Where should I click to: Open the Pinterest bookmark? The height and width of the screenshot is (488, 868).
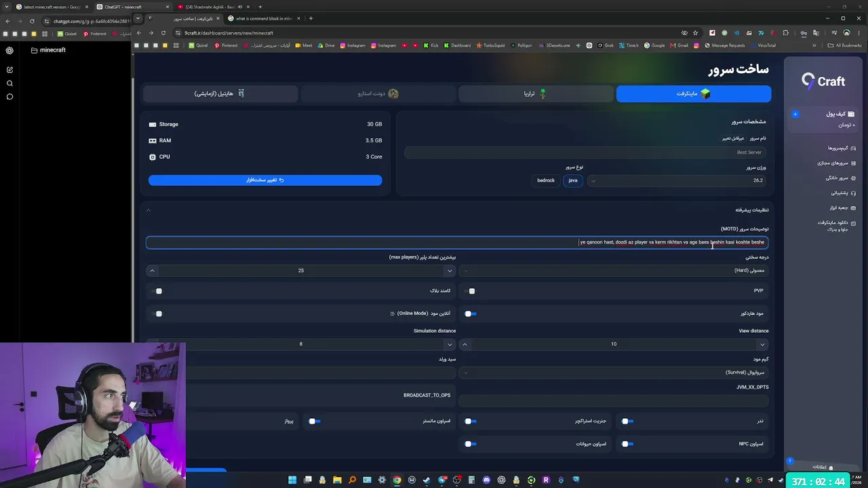coord(226,45)
